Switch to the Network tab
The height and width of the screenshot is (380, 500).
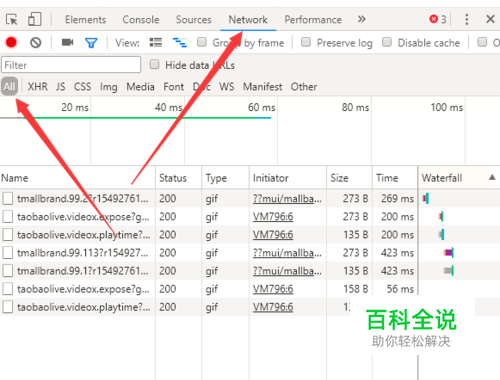pos(248,20)
